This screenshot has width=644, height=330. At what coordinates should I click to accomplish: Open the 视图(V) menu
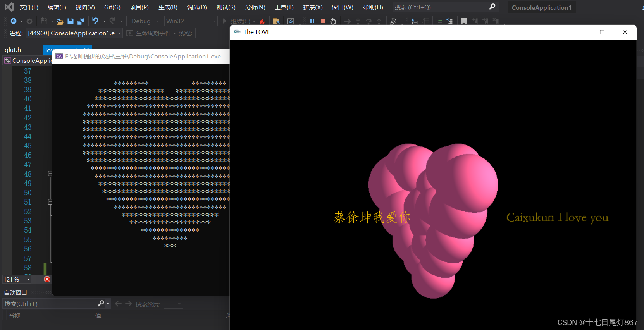click(85, 7)
